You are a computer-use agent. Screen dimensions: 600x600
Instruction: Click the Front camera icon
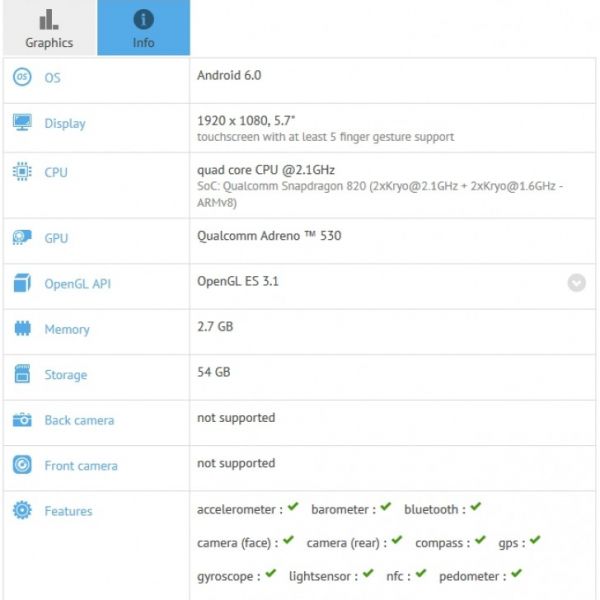tap(22, 465)
